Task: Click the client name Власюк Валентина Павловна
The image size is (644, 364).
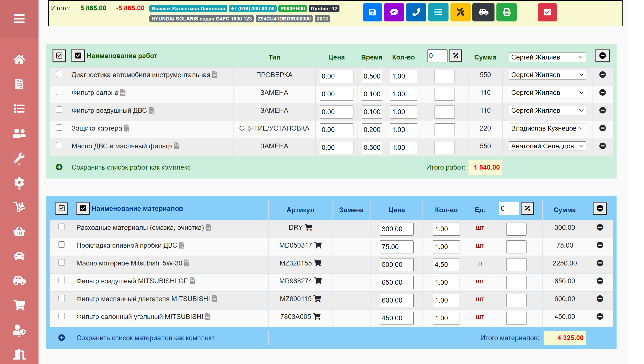Action: [188, 8]
